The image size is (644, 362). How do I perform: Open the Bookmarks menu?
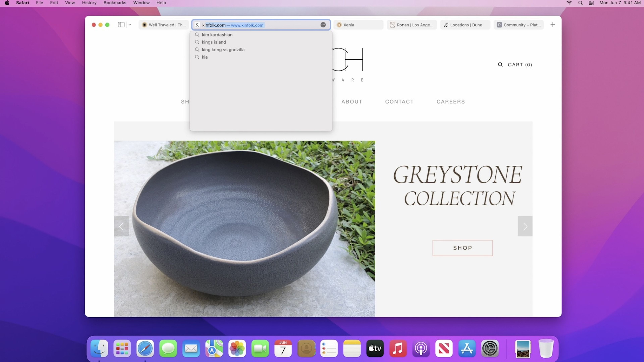click(x=115, y=3)
